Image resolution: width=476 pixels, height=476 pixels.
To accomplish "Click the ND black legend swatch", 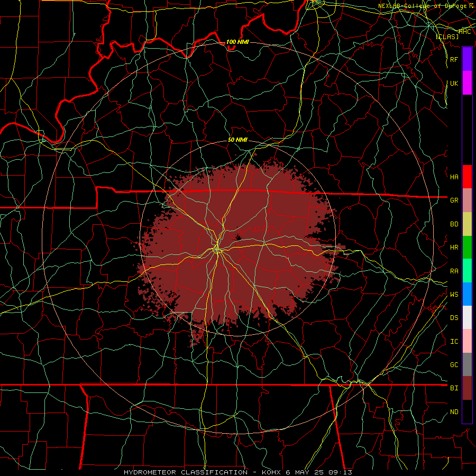I will [467, 411].
